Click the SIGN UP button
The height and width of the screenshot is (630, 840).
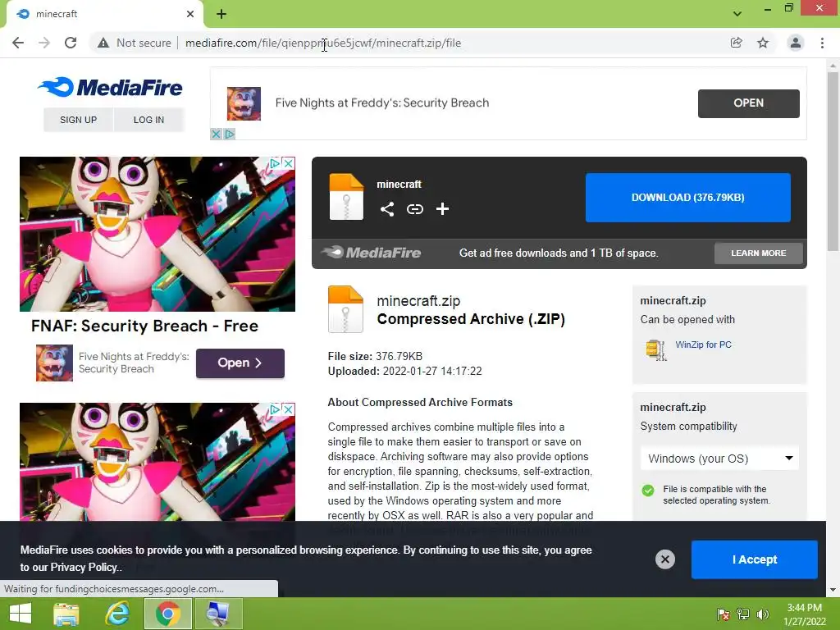pyautogui.click(x=78, y=120)
